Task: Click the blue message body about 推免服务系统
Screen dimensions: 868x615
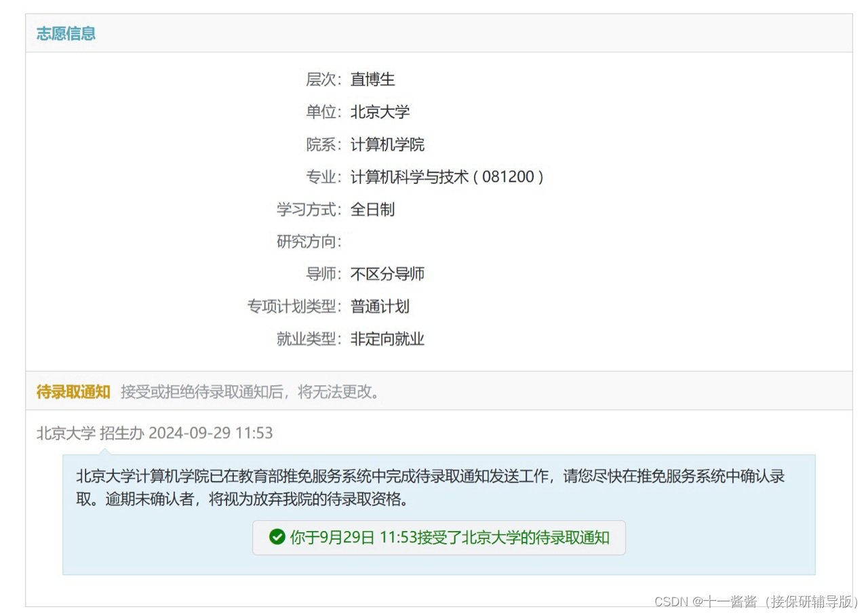Action: tap(439, 515)
